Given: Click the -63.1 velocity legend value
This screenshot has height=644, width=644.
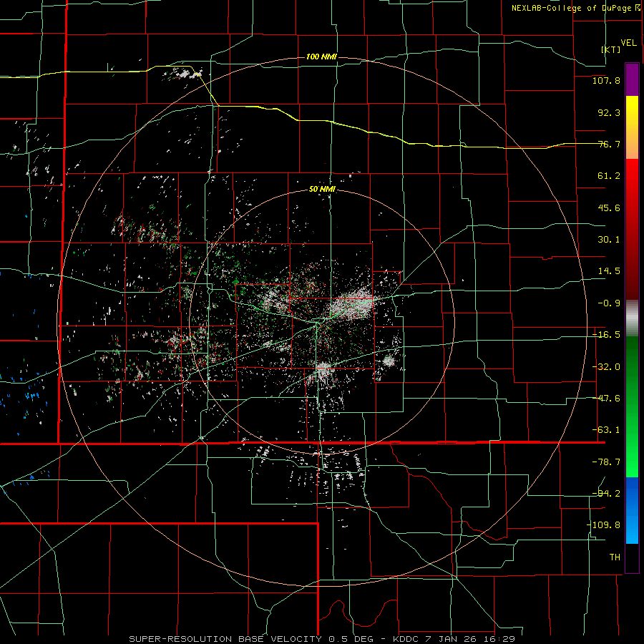Looking at the screenshot, I should point(606,430).
